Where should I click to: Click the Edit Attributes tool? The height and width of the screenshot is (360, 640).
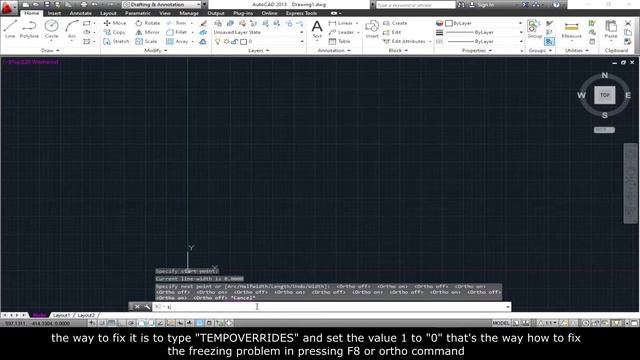pos(404,41)
